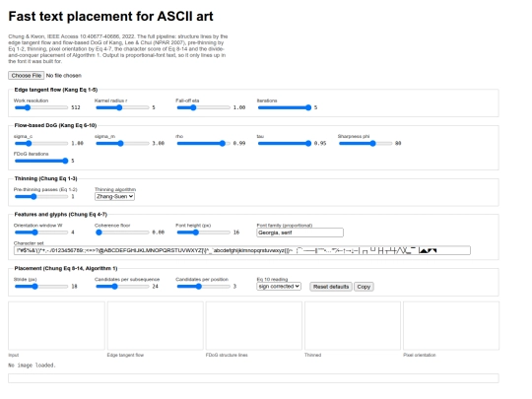This screenshot has height=399, width=532.
Task: Click the sigma_m value 3.00
Action: coord(158,143)
